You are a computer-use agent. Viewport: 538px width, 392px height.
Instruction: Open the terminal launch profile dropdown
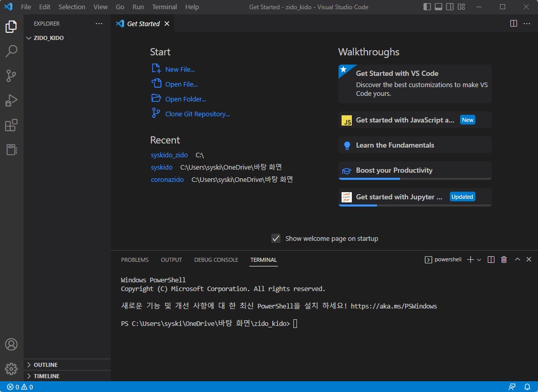tap(479, 260)
